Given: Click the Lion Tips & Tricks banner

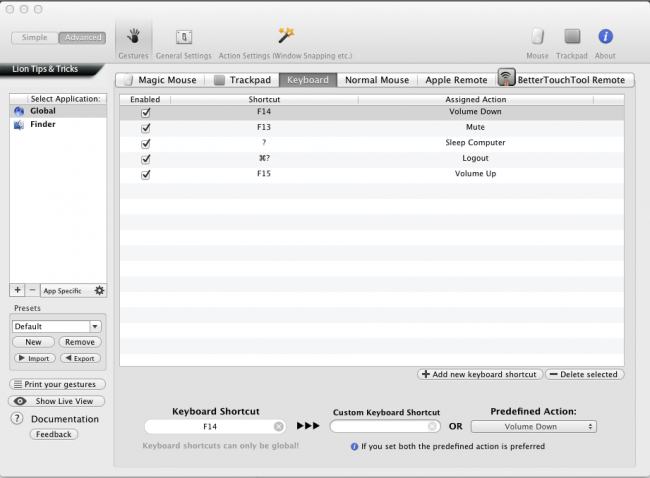Looking at the screenshot, I should 50,69.
